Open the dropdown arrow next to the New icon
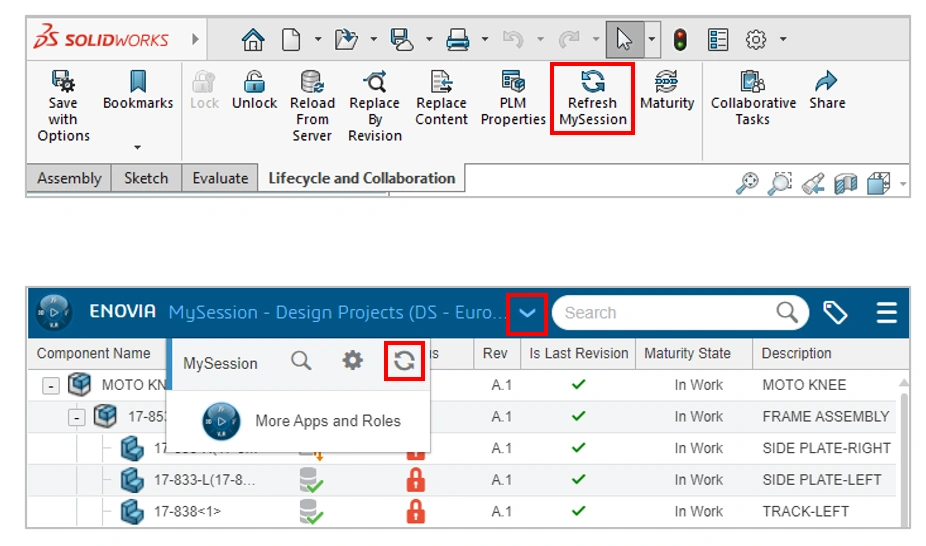This screenshot has width=926, height=546. pos(318,40)
